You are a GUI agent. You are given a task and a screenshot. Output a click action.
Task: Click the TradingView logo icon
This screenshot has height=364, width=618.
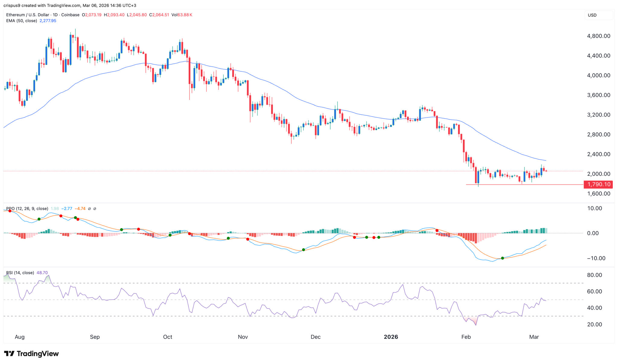coord(9,353)
